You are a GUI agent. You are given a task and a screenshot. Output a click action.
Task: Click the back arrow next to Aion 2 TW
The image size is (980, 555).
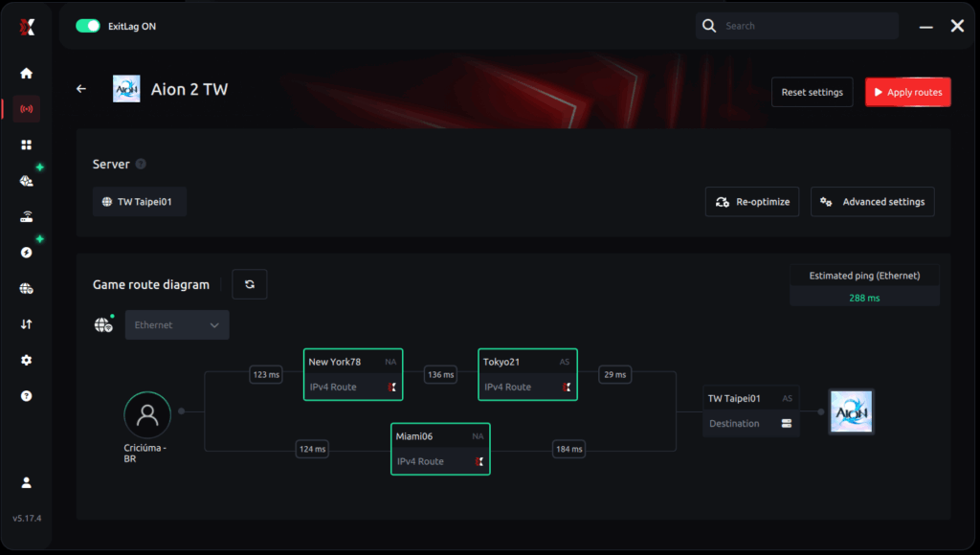(80, 87)
